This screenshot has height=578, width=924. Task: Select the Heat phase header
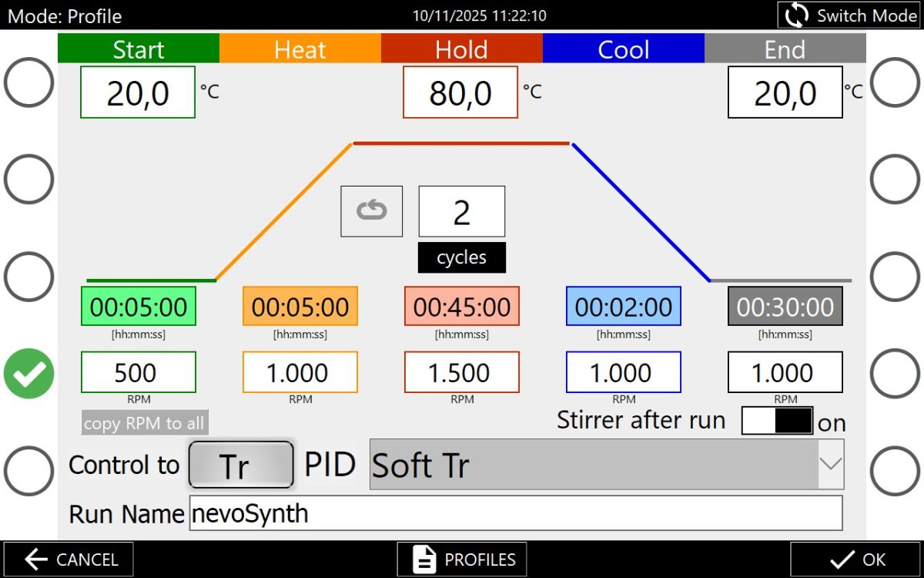pos(300,49)
